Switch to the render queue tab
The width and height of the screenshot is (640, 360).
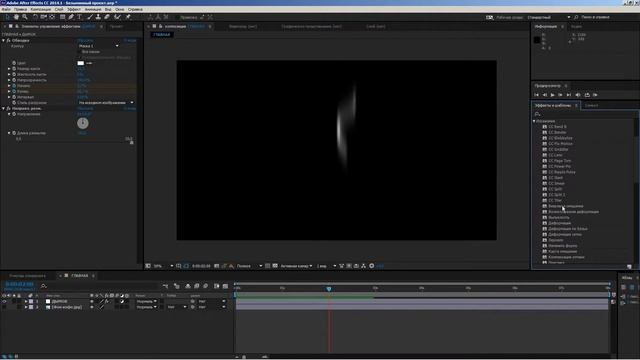click(27, 276)
